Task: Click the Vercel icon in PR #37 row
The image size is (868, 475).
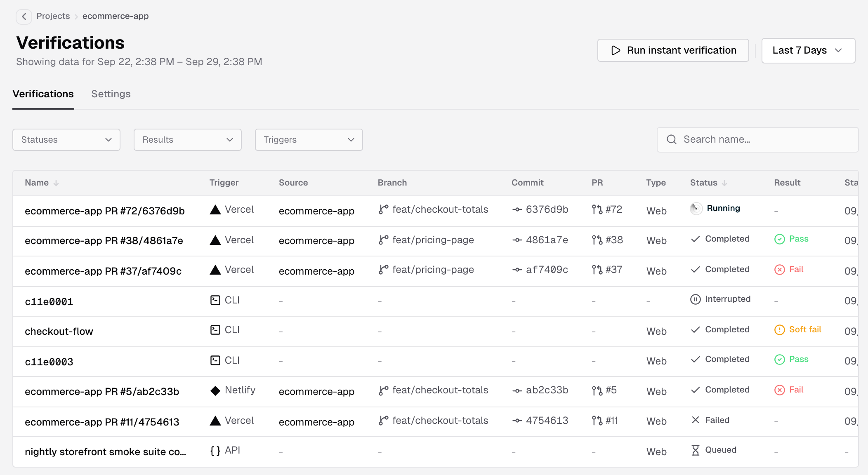Action: [x=215, y=270]
